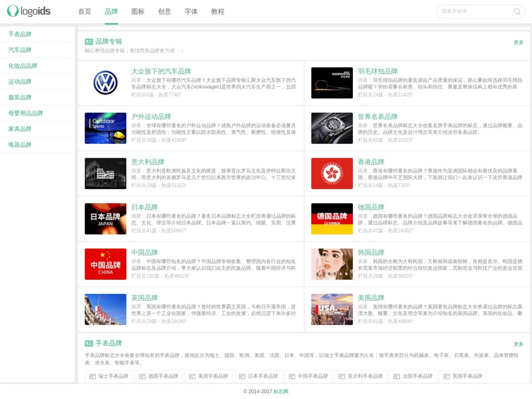Click the logoids site logo
532x399 pixels.
[29, 11]
